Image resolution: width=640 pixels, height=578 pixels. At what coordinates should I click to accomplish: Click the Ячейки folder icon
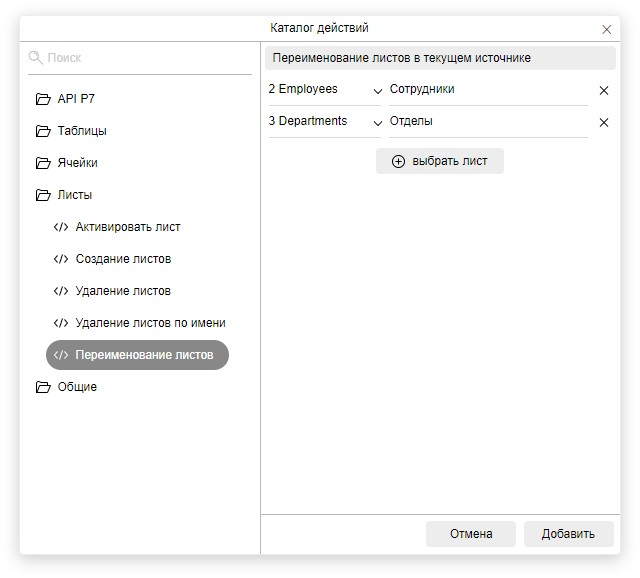pyautogui.click(x=43, y=163)
